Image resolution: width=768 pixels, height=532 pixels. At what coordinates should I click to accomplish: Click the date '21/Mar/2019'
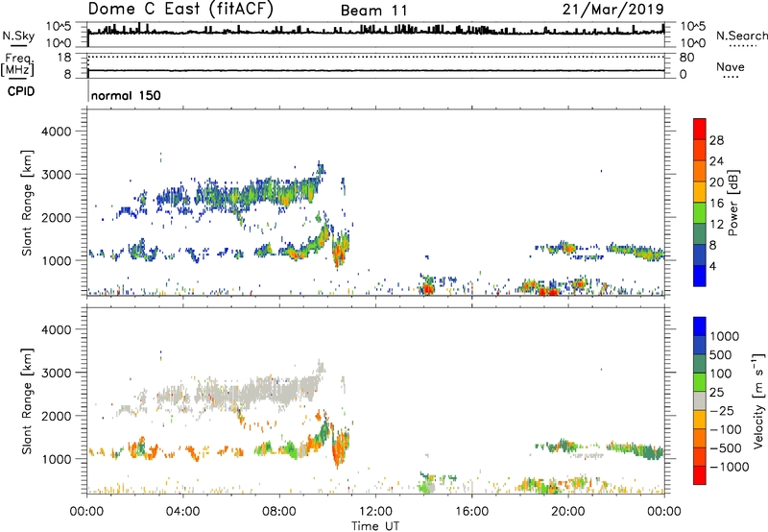[x=612, y=10]
